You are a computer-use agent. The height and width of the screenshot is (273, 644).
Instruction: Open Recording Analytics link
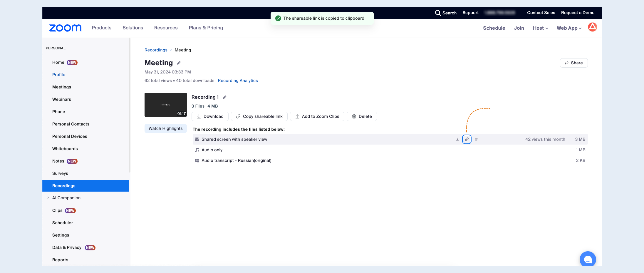coord(238,81)
